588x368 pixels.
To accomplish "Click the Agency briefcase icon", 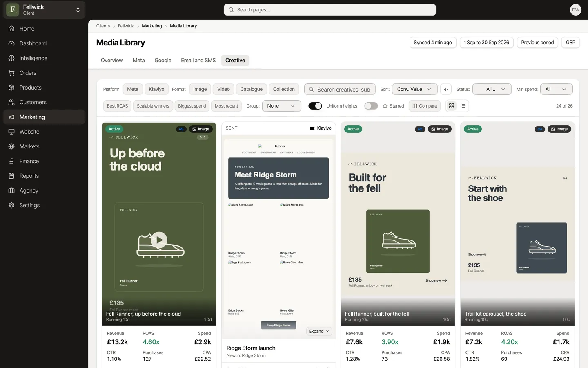I will pos(11,191).
